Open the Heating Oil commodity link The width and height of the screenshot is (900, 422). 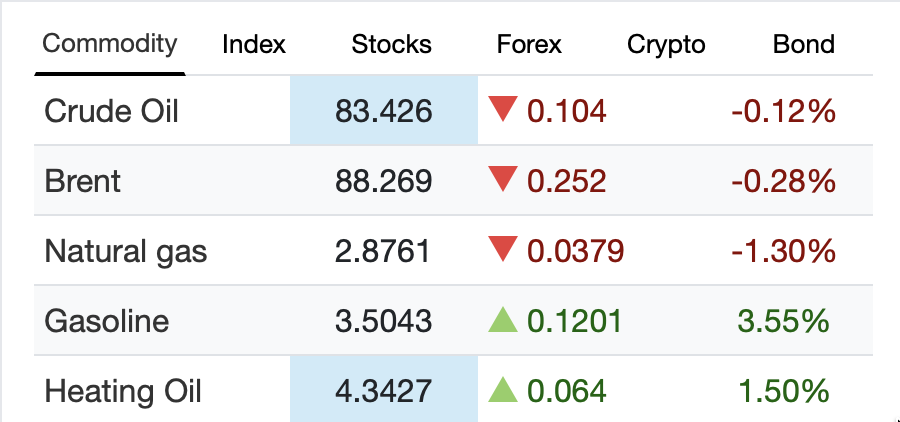click(123, 392)
